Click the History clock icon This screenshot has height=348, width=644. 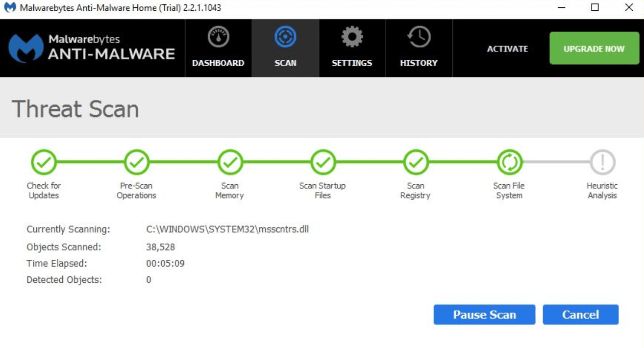pos(419,38)
